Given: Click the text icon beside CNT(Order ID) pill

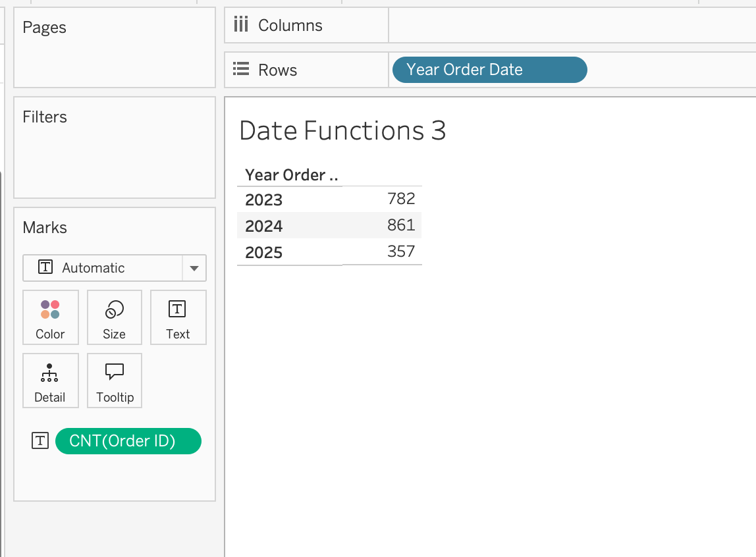Looking at the screenshot, I should [x=40, y=441].
